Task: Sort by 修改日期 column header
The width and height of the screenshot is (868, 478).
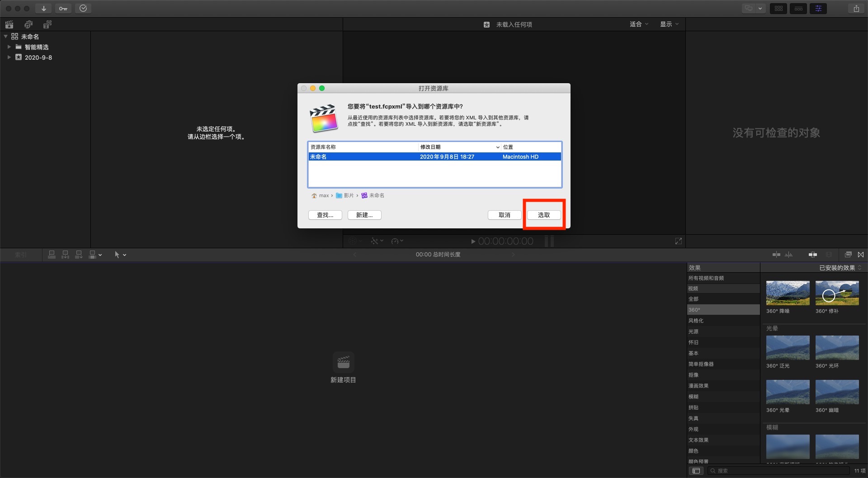Action: (x=459, y=147)
